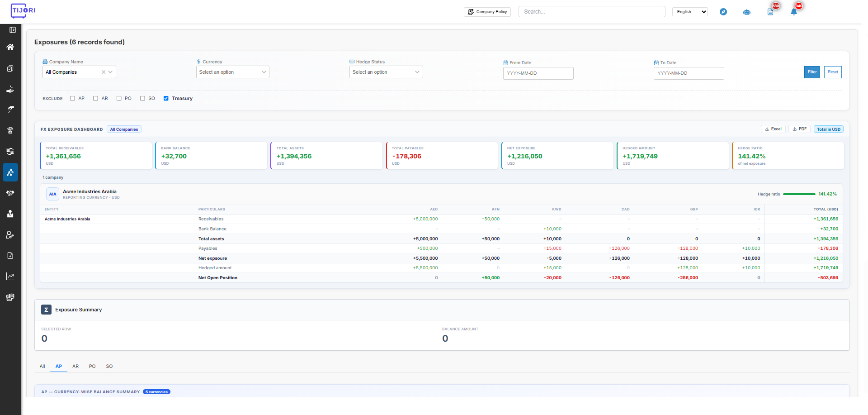Clear All Companies selection with X icon
The height and width of the screenshot is (415, 868).
pos(104,72)
